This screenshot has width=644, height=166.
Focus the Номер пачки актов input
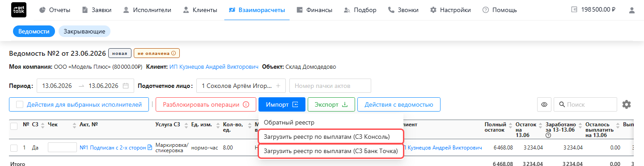[x=330, y=86]
